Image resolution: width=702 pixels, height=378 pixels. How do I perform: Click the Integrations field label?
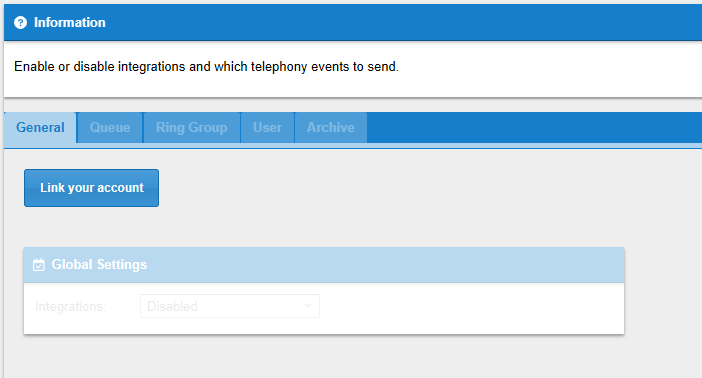71,306
